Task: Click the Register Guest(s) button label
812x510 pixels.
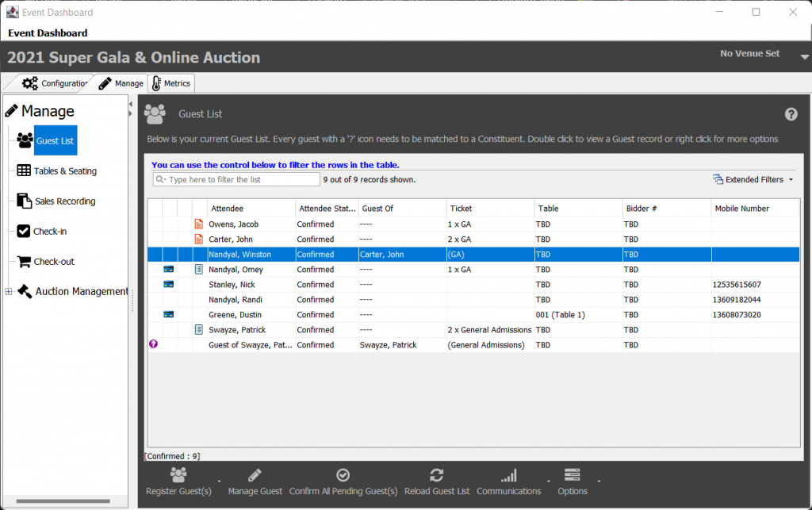Action: click(x=178, y=491)
